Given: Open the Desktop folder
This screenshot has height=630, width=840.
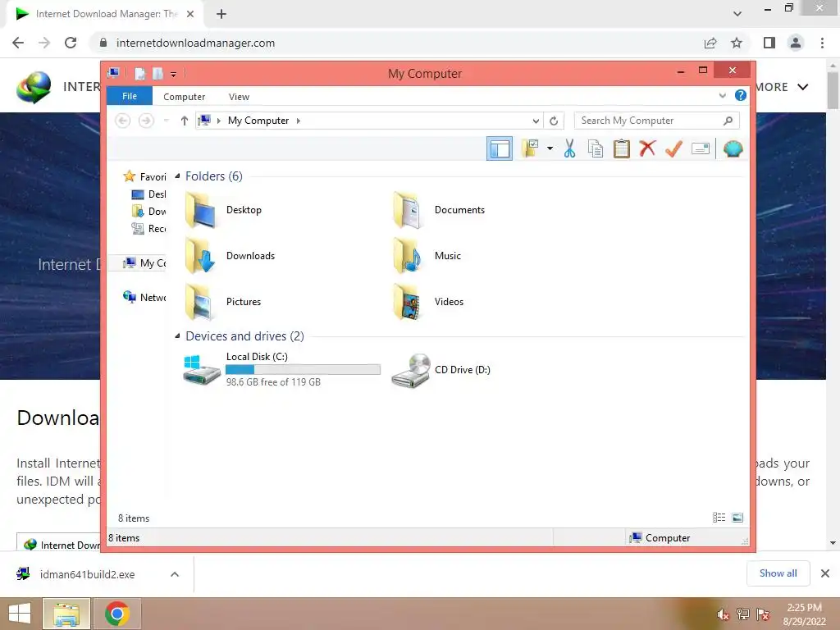Looking at the screenshot, I should pyautogui.click(x=224, y=210).
